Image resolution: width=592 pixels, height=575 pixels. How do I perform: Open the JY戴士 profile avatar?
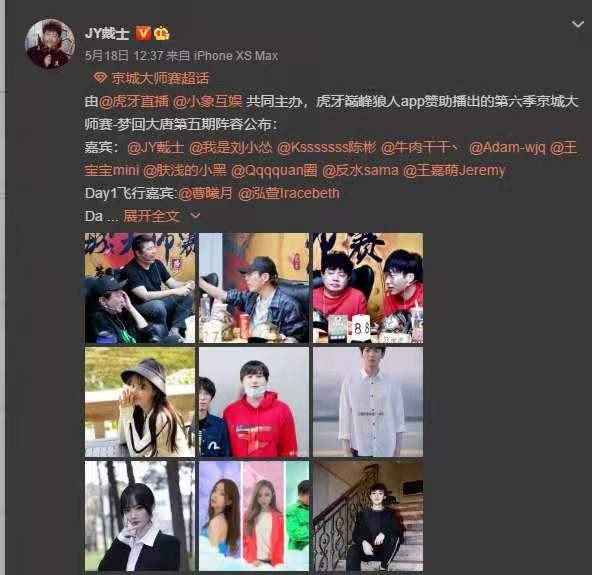pyautogui.click(x=49, y=43)
